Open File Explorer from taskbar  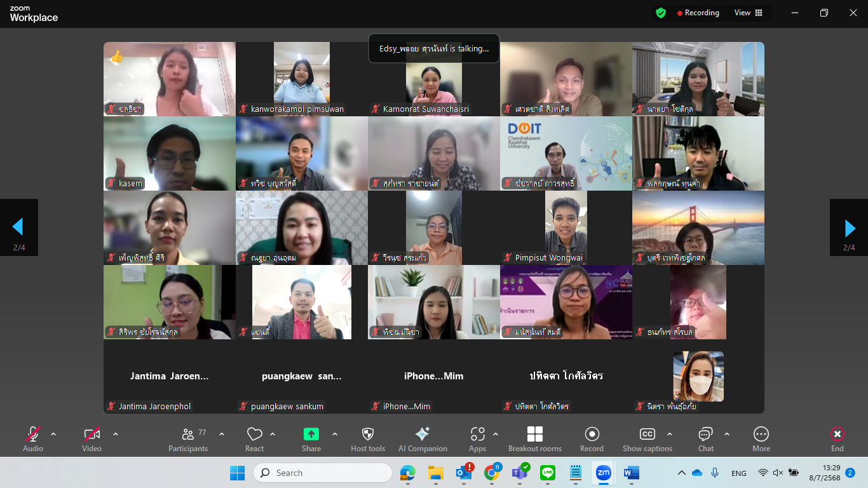pos(435,473)
